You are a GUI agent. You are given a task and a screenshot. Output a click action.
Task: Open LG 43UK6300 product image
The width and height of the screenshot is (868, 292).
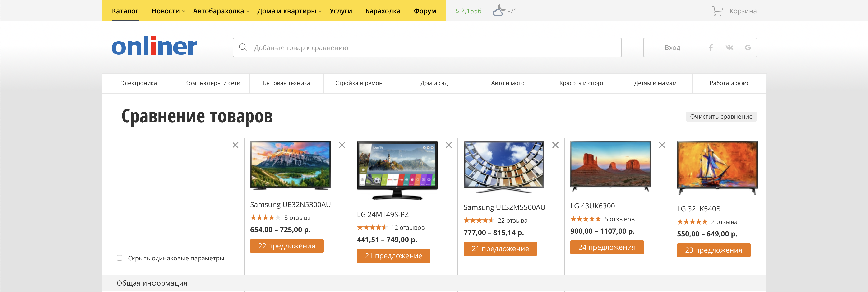610,166
